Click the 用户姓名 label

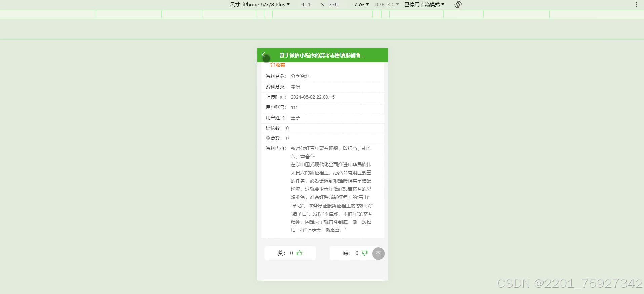pos(276,118)
